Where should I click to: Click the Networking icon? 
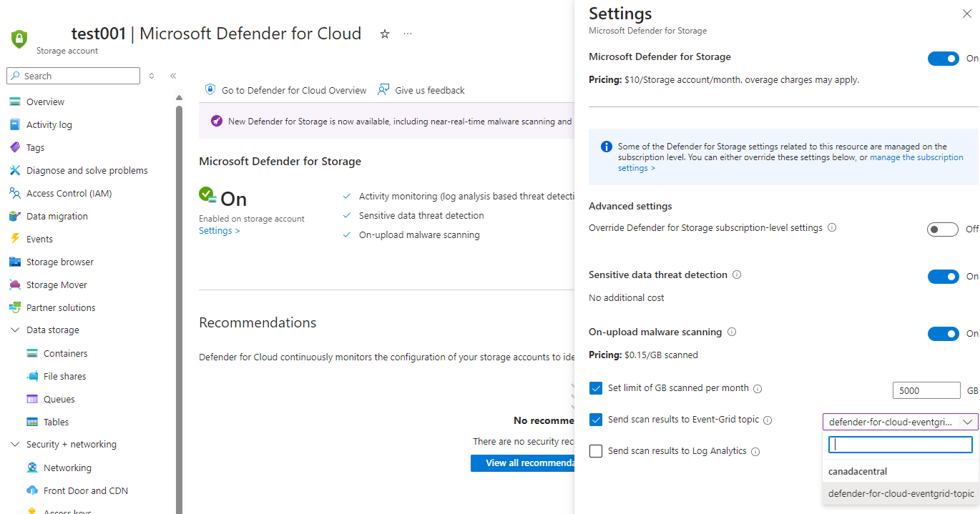tap(32, 468)
